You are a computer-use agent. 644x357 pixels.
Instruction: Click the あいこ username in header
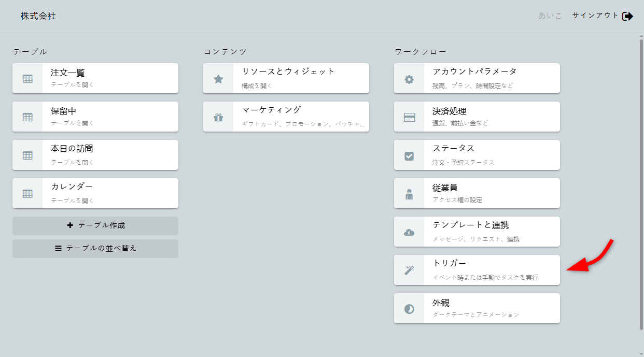click(x=550, y=16)
